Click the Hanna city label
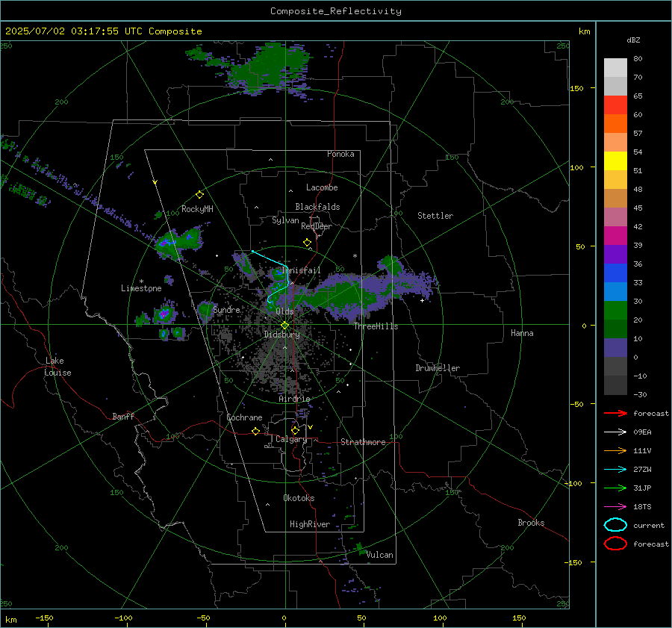The width and height of the screenshot is (672, 628). pyautogui.click(x=522, y=333)
